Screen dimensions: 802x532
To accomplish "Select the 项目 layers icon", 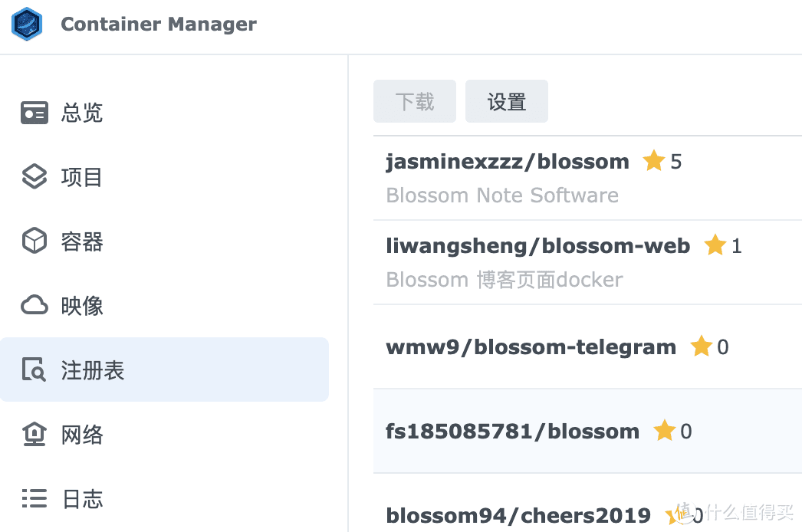I will click(34, 177).
